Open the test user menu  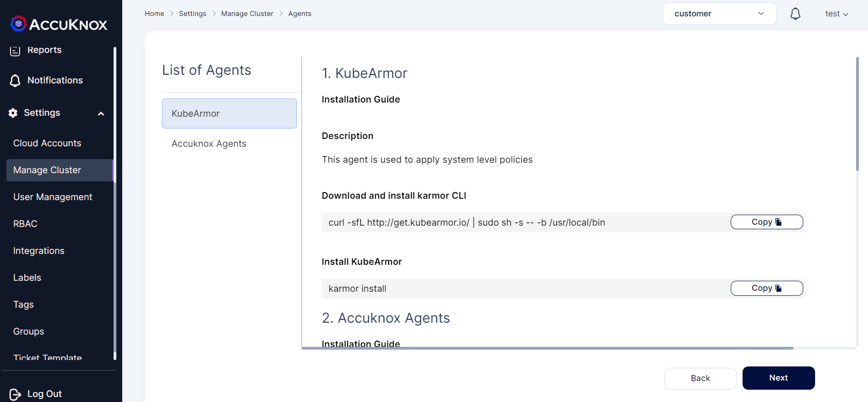836,14
